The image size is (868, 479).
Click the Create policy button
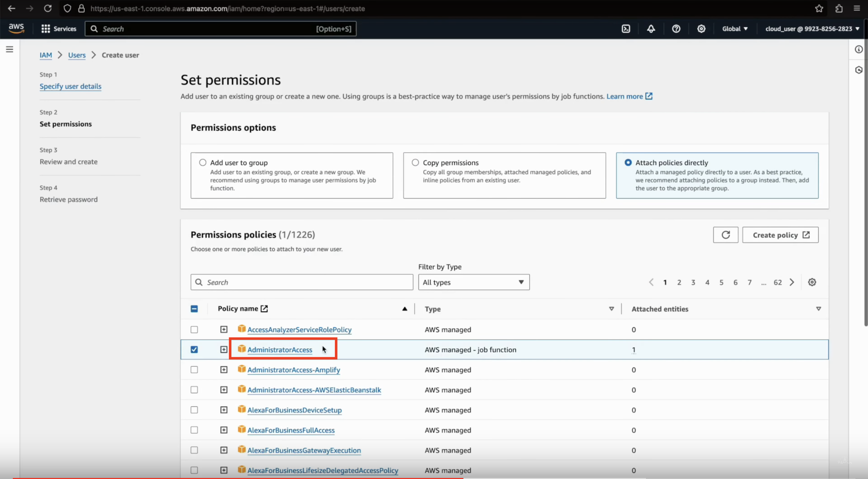point(780,235)
